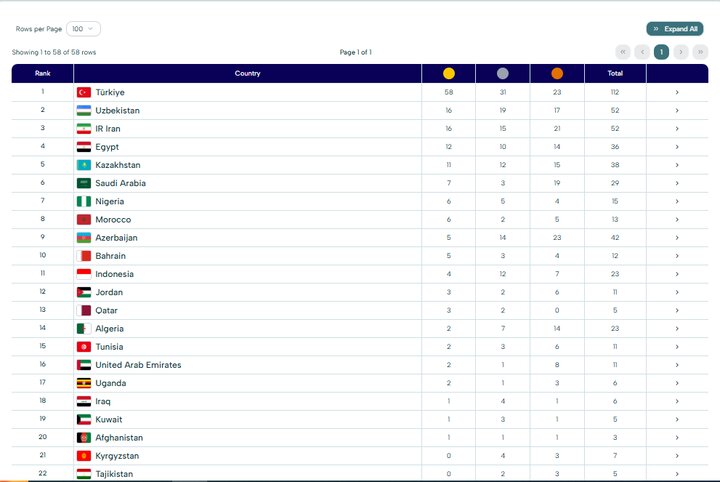
Task: Expand the Türkiye row chevron
Action: pos(677,92)
